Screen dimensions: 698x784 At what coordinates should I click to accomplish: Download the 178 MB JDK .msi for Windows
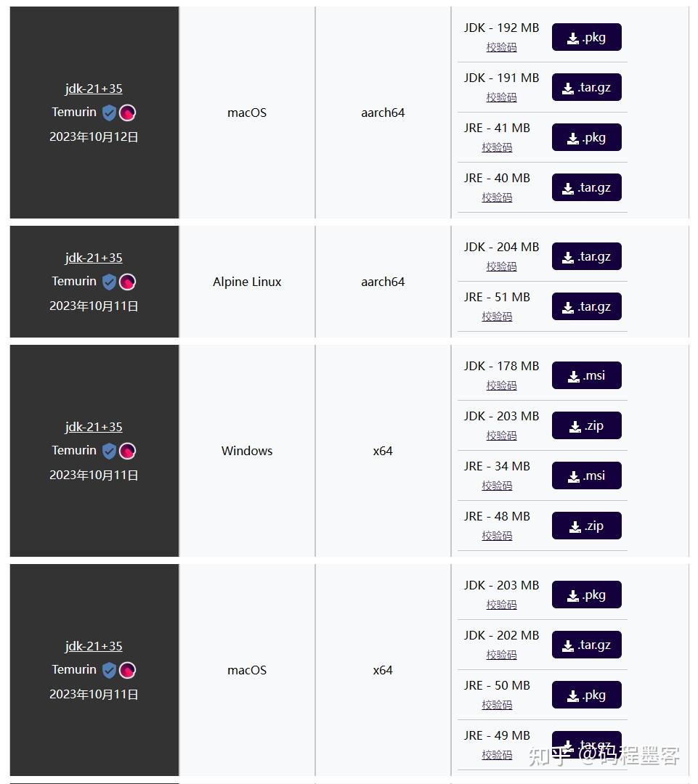click(586, 376)
